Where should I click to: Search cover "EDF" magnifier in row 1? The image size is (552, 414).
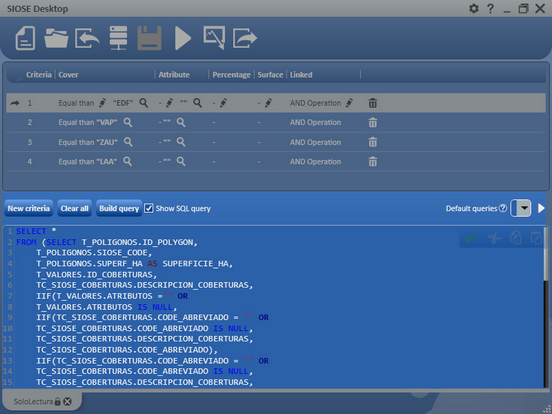pos(144,103)
